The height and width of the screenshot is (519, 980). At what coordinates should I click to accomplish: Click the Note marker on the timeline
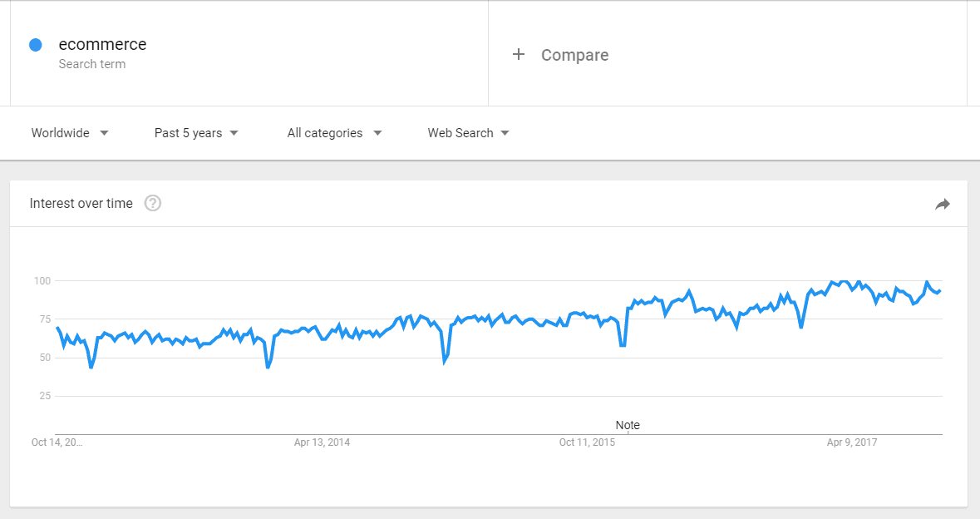click(x=628, y=425)
